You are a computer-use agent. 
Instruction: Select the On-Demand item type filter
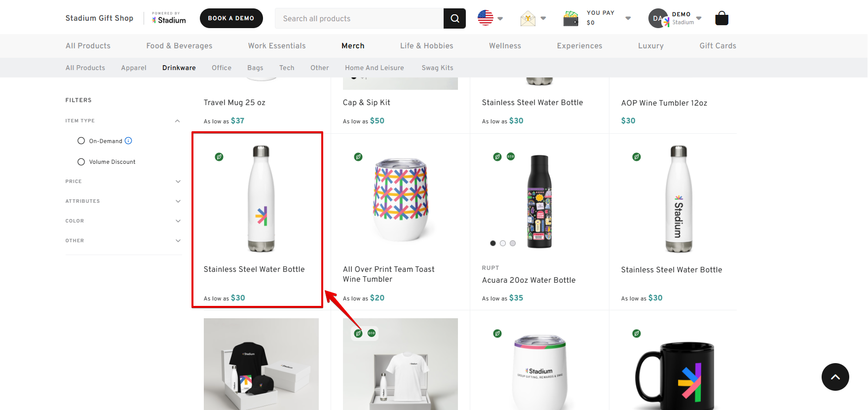click(81, 141)
